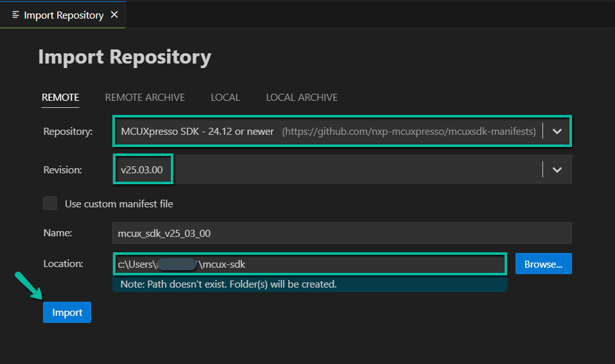Image resolution: width=615 pixels, height=364 pixels.
Task: Click the MCUXpresso SDK repository combo box
Action: (342, 131)
